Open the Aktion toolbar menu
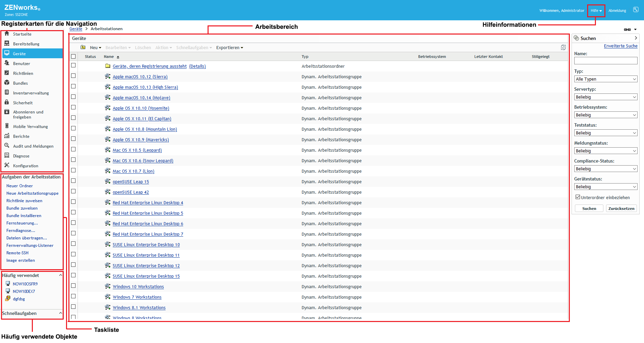 click(x=164, y=48)
